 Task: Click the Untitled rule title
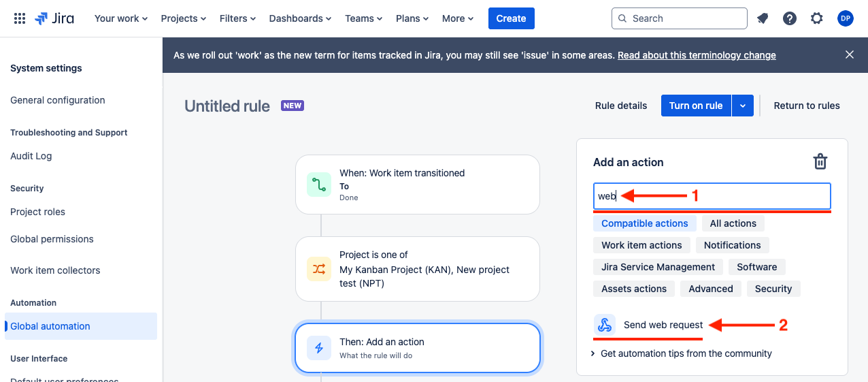[227, 106]
